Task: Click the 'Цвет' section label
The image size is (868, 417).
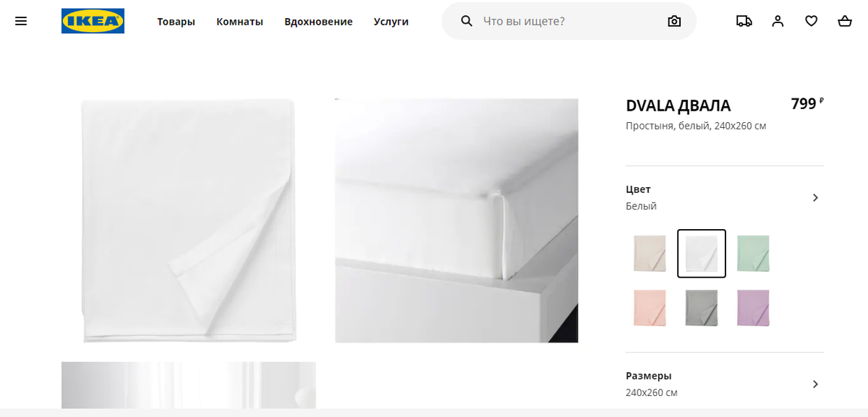Action: [638, 189]
